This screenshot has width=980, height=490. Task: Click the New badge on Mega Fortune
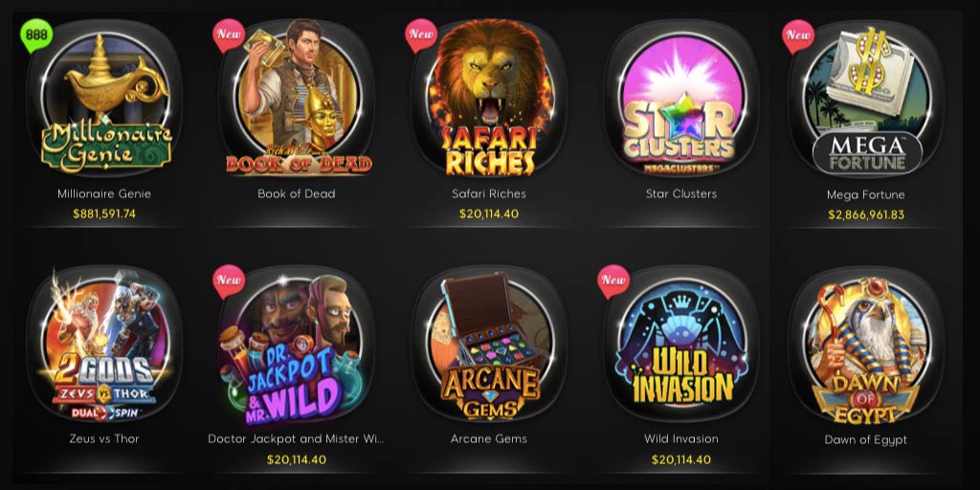(798, 36)
